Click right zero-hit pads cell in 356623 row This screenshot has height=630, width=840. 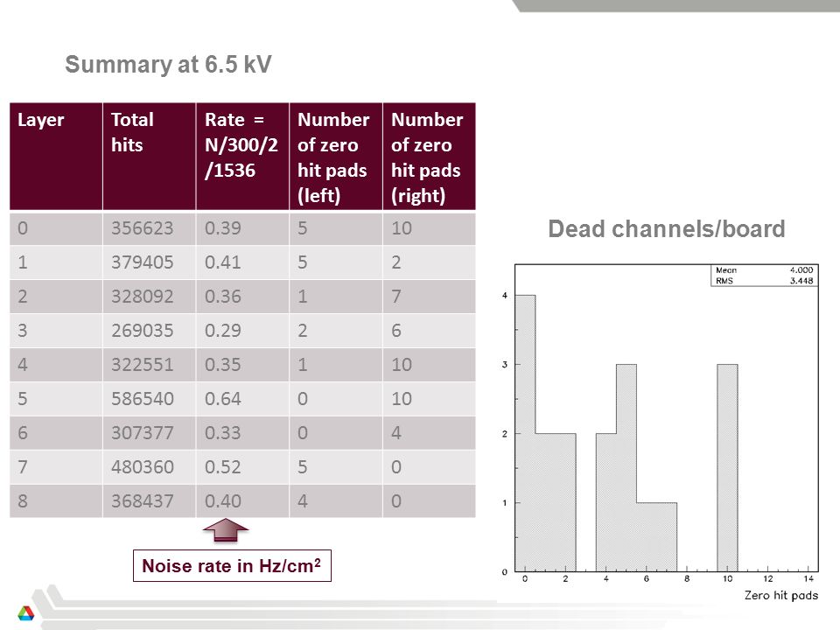point(429,228)
